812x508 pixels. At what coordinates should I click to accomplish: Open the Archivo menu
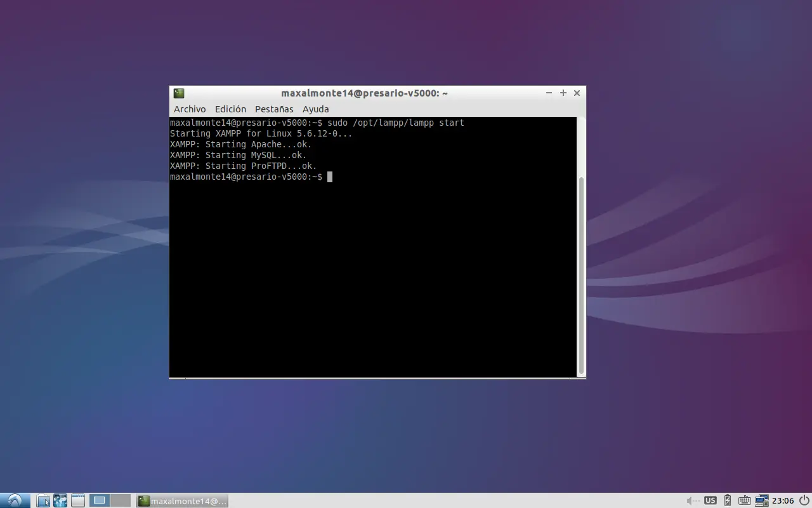coord(190,109)
